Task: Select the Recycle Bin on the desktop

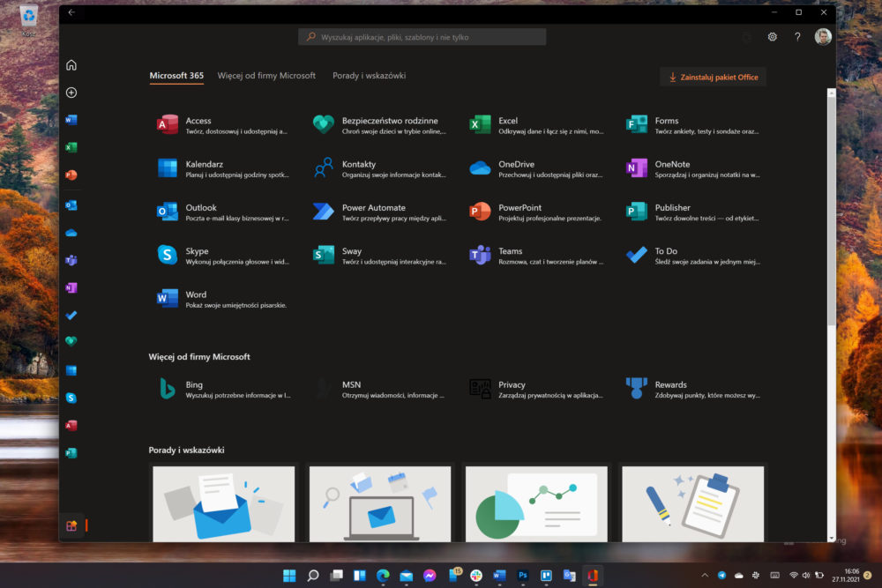Action: 29,20
